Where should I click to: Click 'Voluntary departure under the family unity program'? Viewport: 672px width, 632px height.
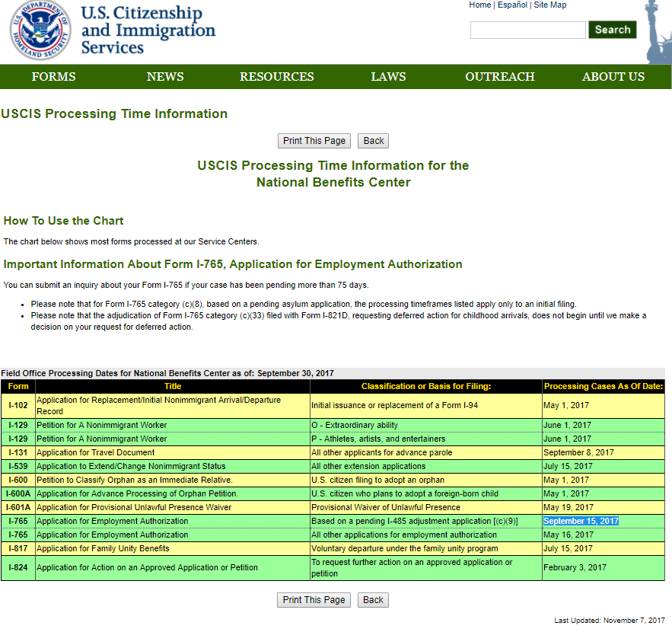point(405,549)
